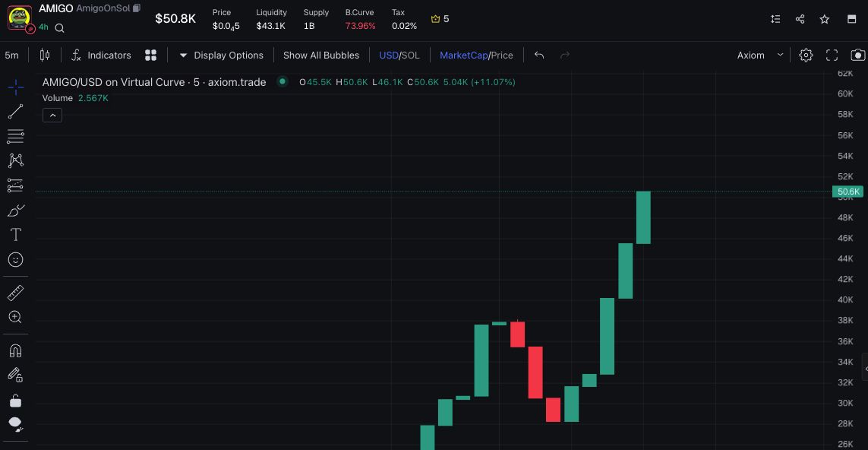The image size is (868, 450).
Task: Open chart settings gear
Action: [806, 55]
